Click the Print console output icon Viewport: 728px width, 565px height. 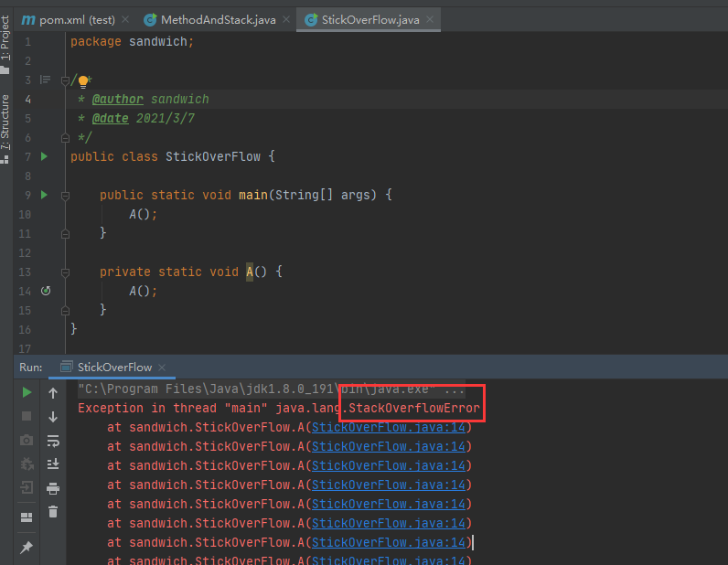pyautogui.click(x=53, y=488)
